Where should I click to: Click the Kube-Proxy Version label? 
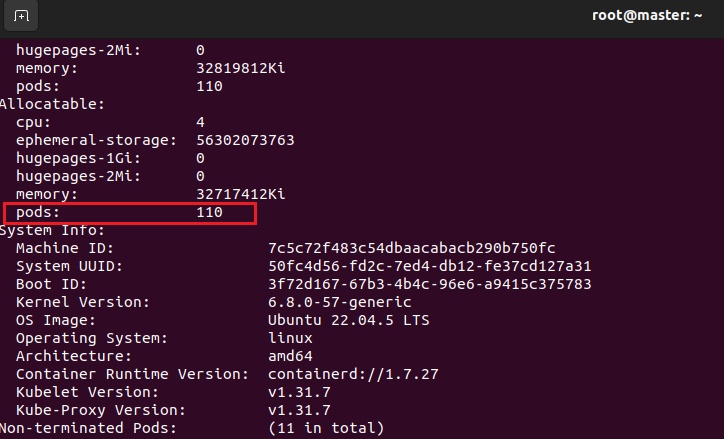point(101,410)
